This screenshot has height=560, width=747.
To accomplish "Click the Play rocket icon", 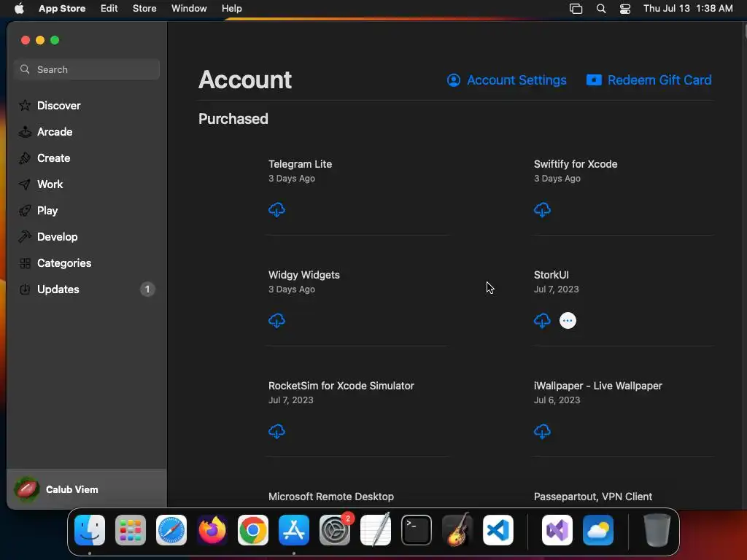I will click(x=25, y=210).
